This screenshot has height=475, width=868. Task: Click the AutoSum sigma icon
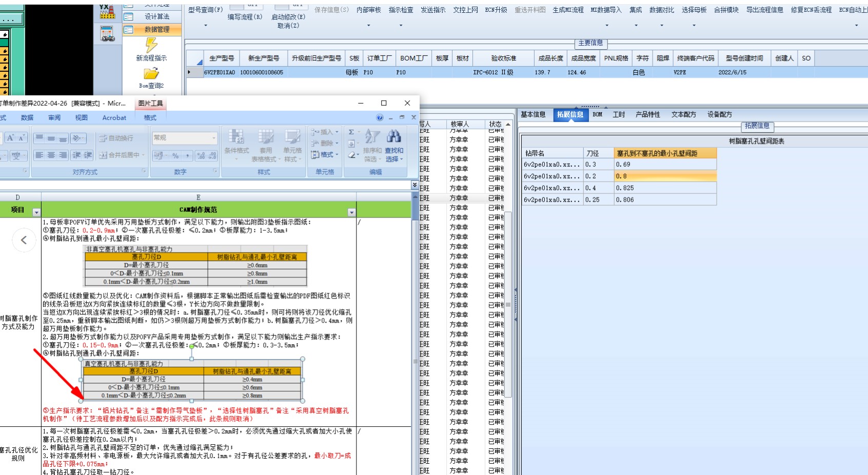coord(351,132)
